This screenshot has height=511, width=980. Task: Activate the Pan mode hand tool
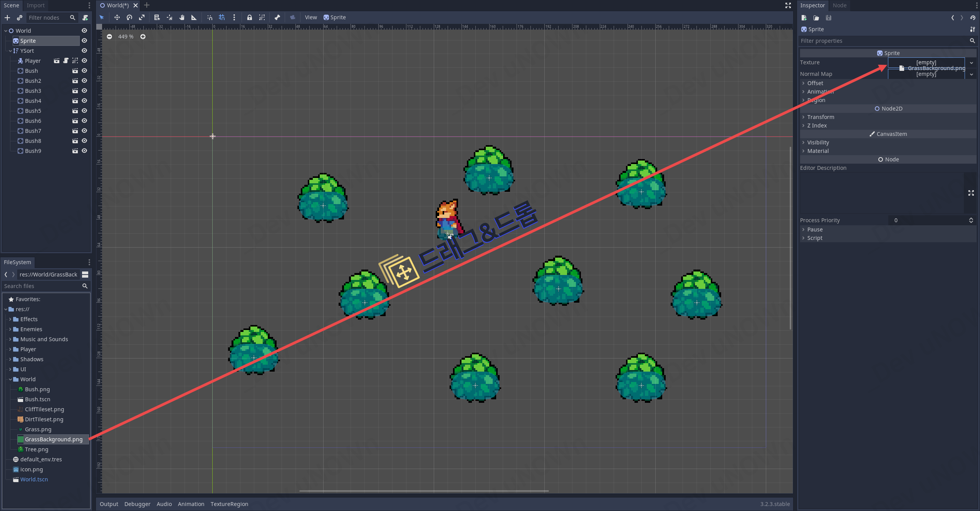[x=182, y=17]
